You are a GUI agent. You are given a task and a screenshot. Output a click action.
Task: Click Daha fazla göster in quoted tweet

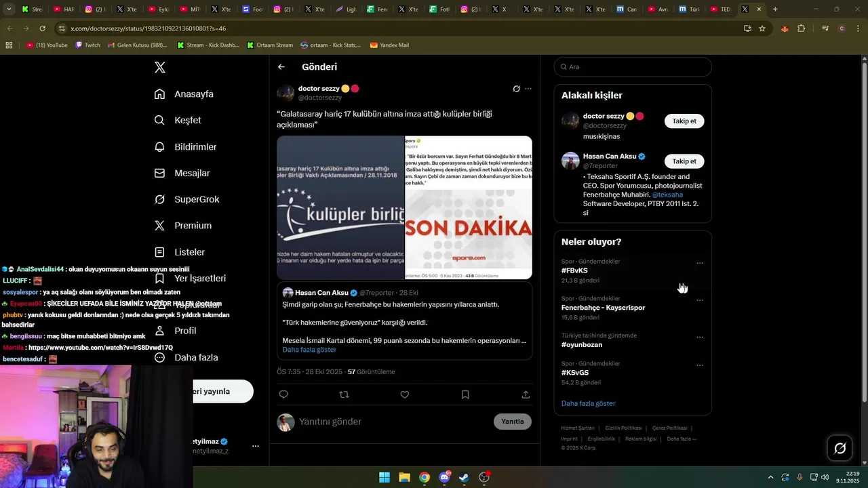point(309,350)
